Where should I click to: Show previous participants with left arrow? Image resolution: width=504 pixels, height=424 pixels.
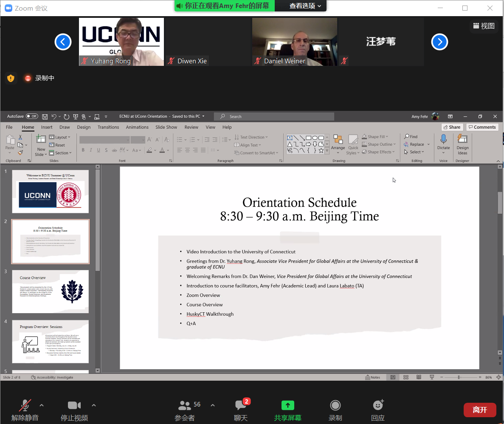tap(63, 42)
